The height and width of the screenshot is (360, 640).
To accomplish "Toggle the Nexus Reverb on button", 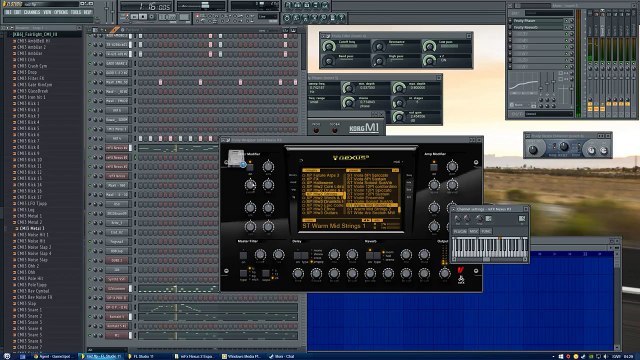I will [x=369, y=256].
